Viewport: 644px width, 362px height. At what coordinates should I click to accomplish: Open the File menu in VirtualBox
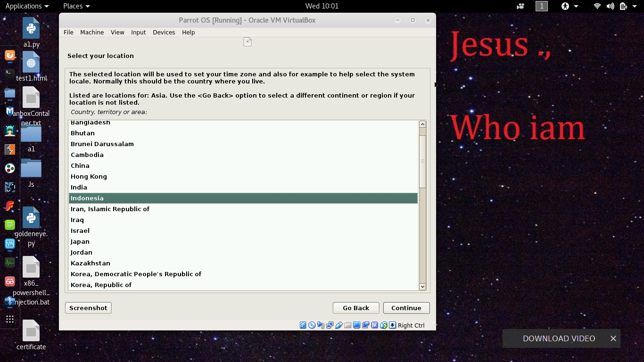tap(68, 32)
